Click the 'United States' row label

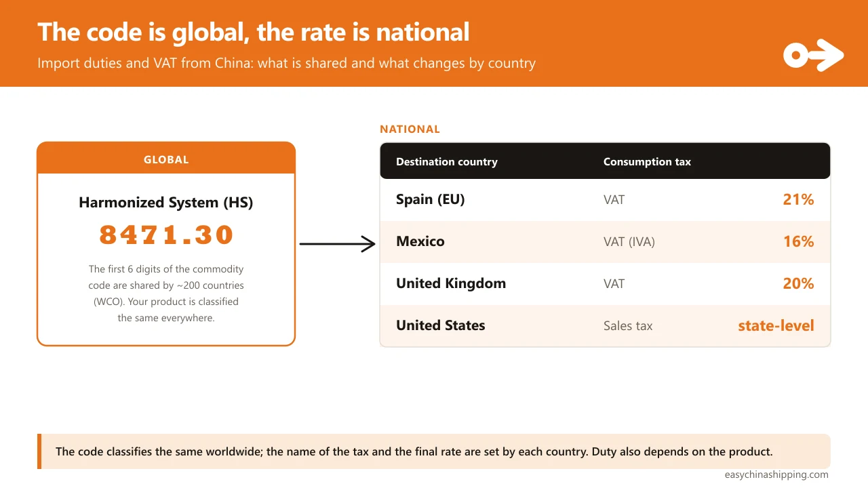pos(441,325)
